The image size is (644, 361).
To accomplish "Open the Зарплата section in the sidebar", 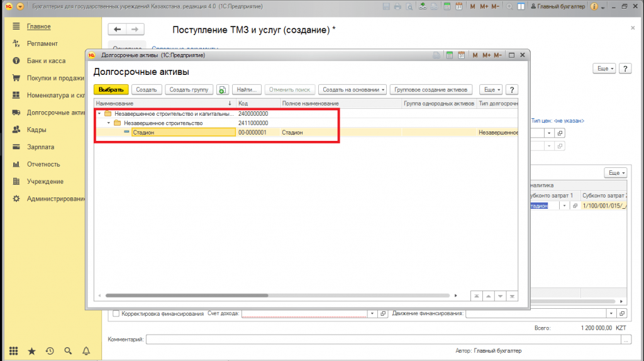I will click(x=40, y=147).
